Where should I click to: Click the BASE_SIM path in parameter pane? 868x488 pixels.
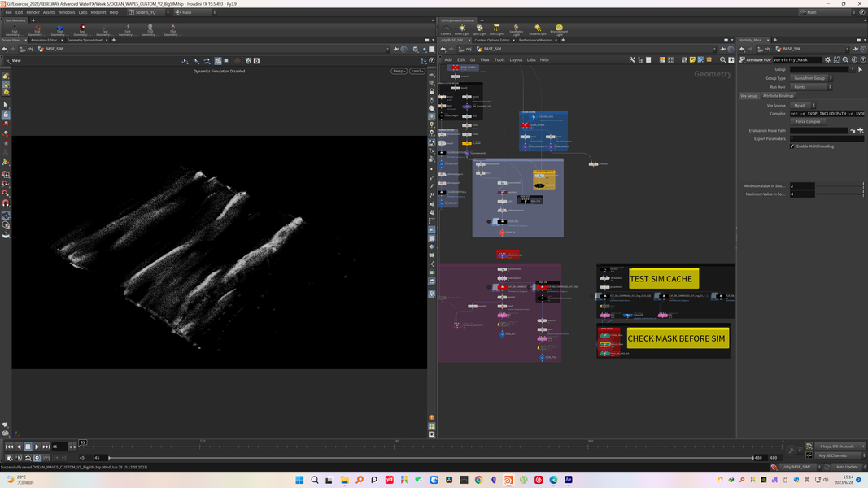point(787,50)
